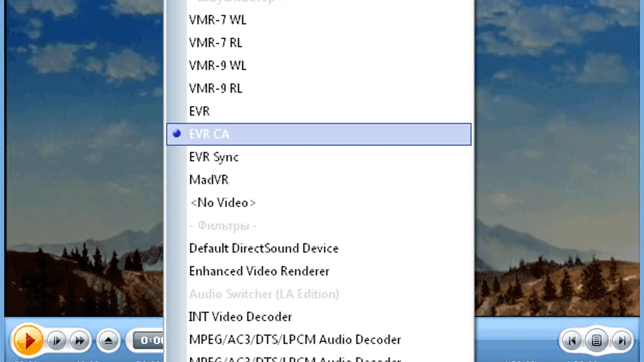The height and width of the screenshot is (362, 644).
Task: Open INT Video Decoder filter
Action: tap(240, 317)
